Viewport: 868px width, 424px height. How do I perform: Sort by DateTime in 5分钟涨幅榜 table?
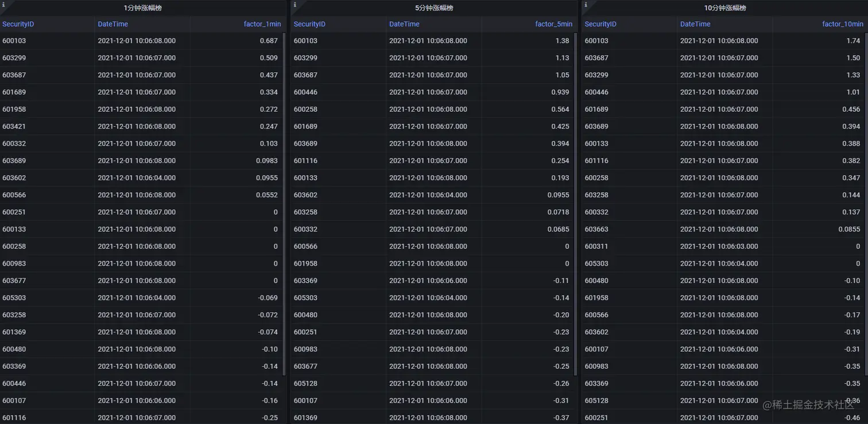click(404, 24)
